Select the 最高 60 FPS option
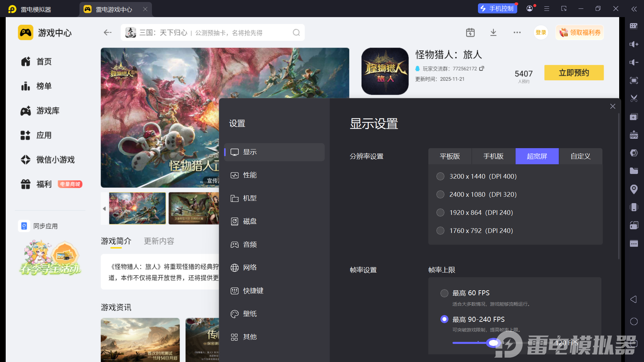 point(444,293)
